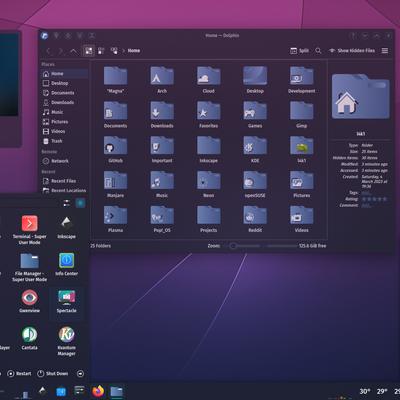Select the Important folder icon

click(x=162, y=145)
